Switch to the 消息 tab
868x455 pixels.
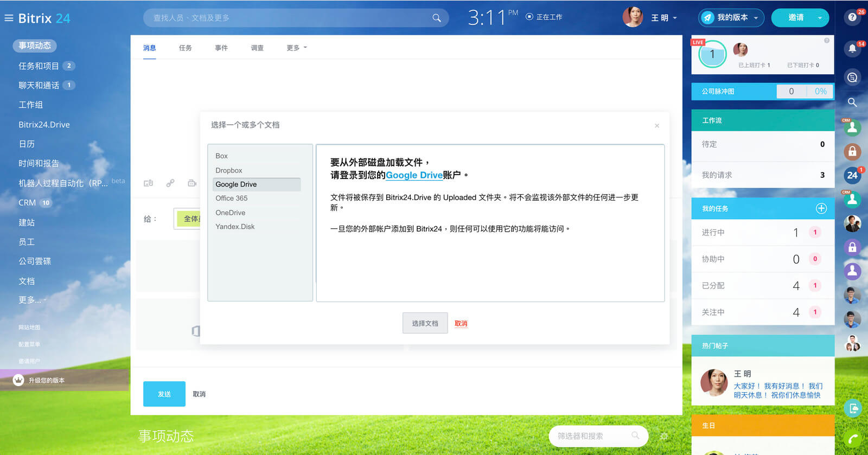tap(150, 48)
